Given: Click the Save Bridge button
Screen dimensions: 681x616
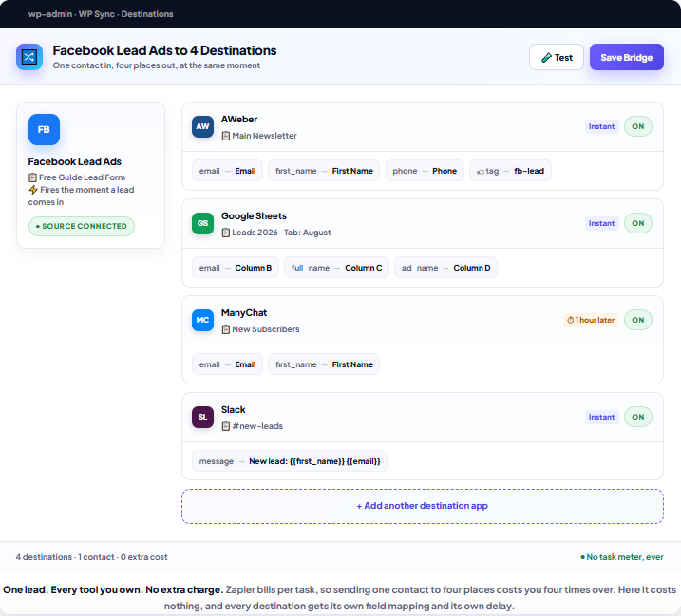Looking at the screenshot, I should point(626,57).
